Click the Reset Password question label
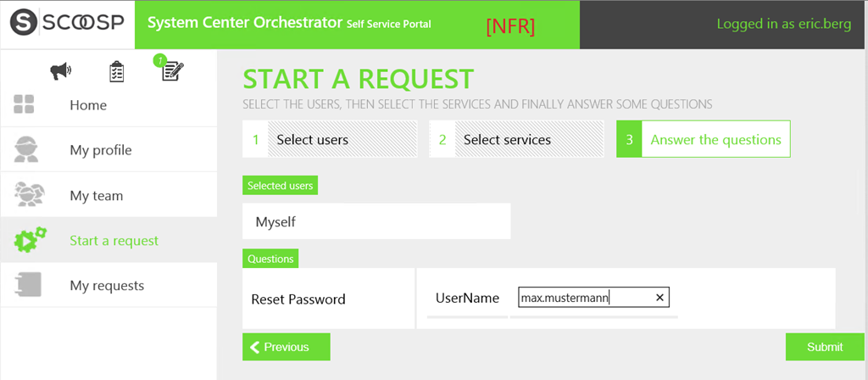 coord(298,299)
